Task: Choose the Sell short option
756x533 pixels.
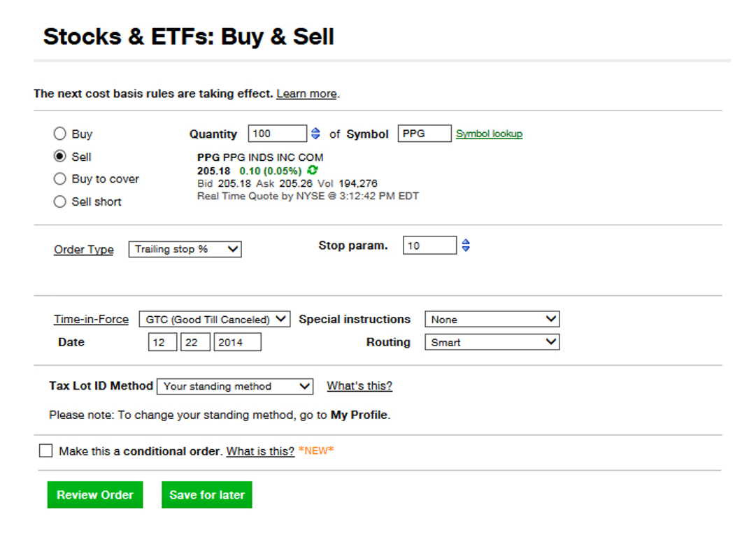Action: 59,201
